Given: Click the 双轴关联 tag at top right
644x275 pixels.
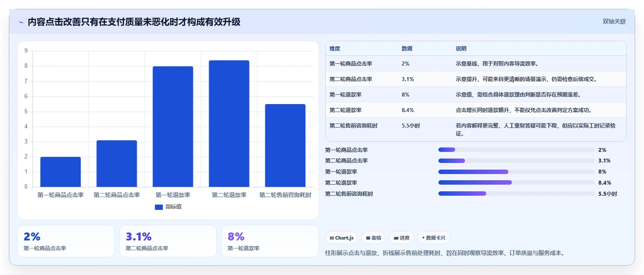Looking at the screenshot, I should click(614, 21).
